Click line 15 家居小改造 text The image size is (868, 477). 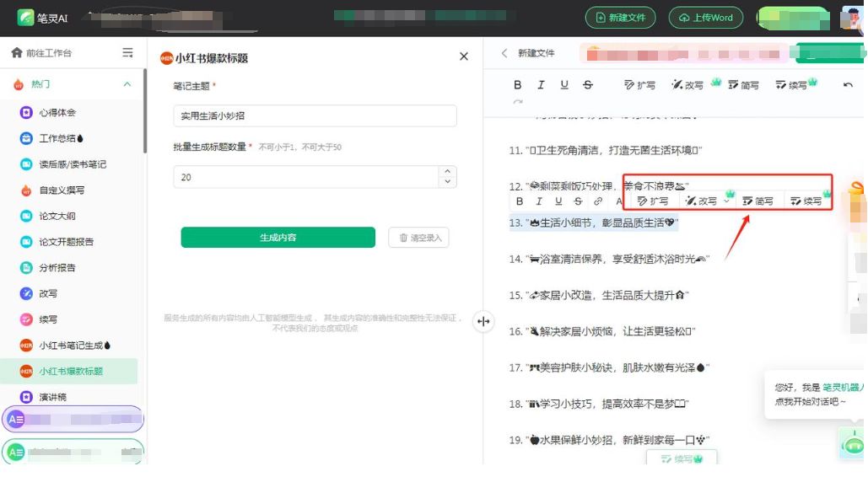pos(599,296)
